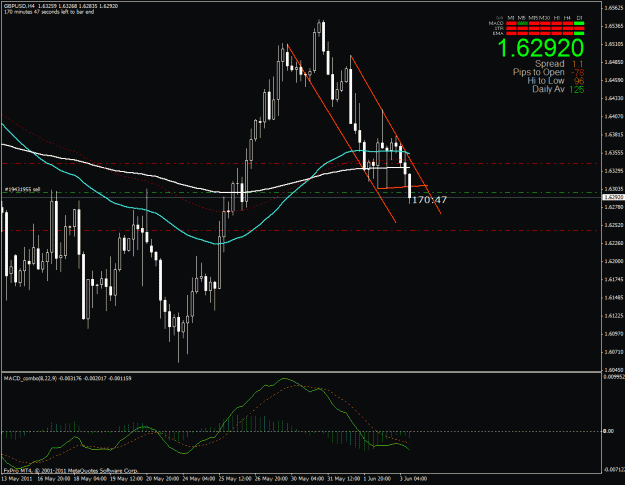Click the Spread value 1.1
This screenshot has height=485, width=625.
(578, 64)
